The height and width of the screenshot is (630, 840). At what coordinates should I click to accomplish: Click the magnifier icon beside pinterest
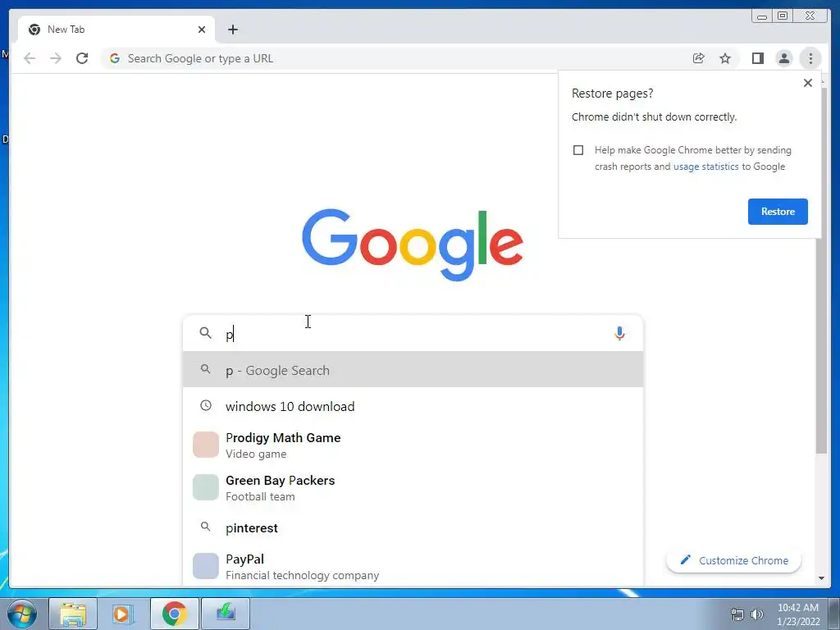point(205,527)
